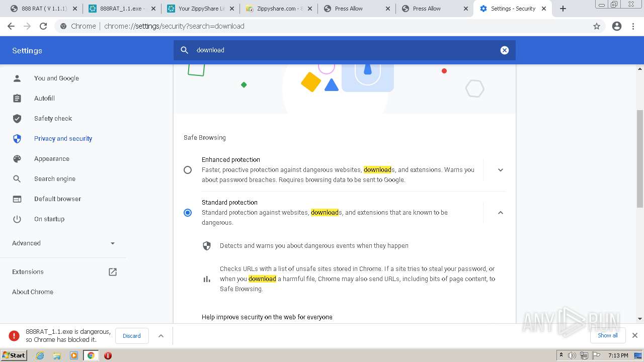Show hidden tray icons arrow

point(561,355)
